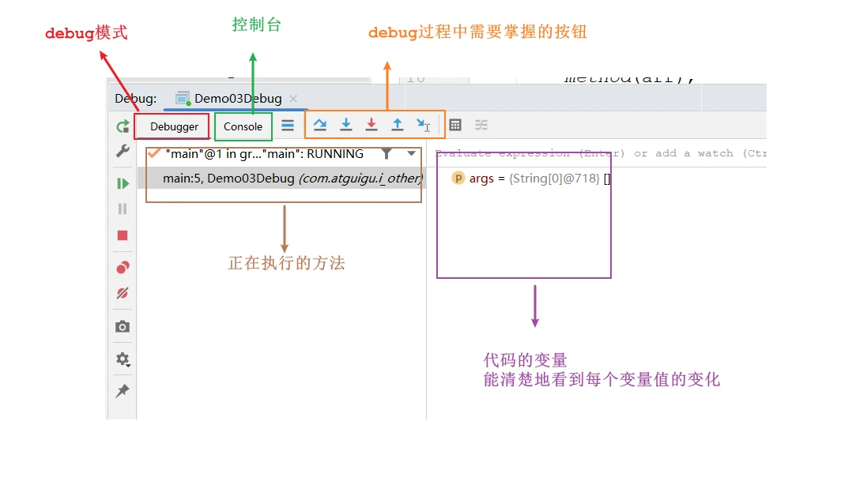The height and width of the screenshot is (504, 856).
Task: Click the Step Over button
Action: [x=320, y=125]
